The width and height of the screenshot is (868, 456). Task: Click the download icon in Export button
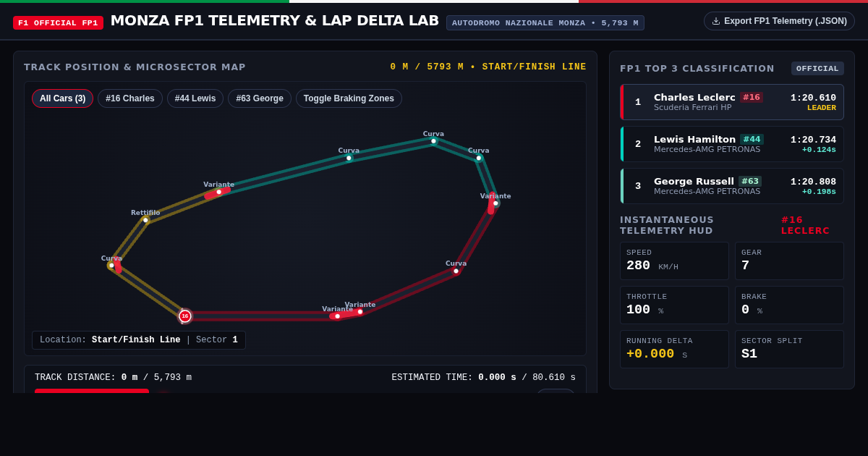click(716, 21)
